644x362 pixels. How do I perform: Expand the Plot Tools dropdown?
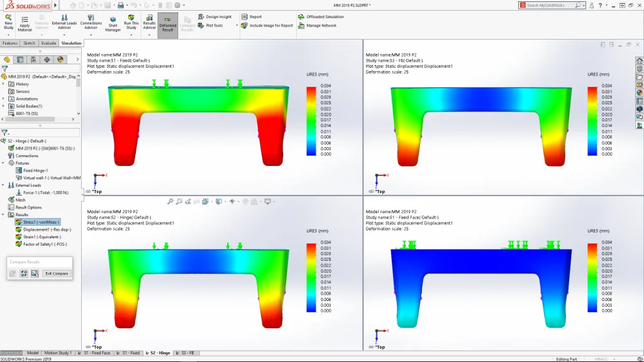pyautogui.click(x=237, y=26)
